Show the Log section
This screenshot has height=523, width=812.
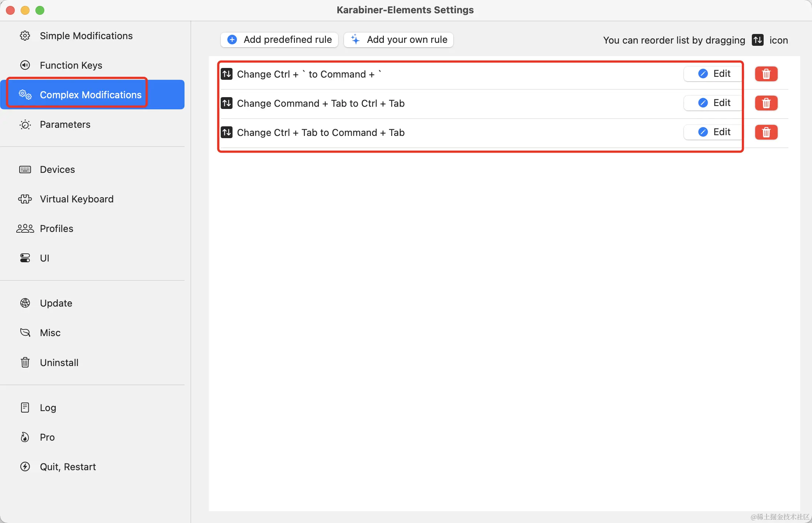[92, 407]
